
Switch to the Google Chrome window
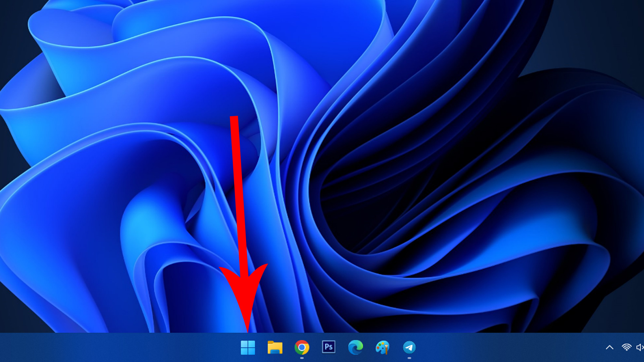[302, 347]
